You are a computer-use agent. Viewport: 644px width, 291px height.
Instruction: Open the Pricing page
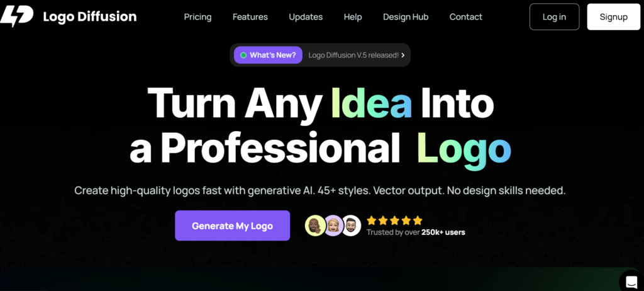[x=197, y=17]
